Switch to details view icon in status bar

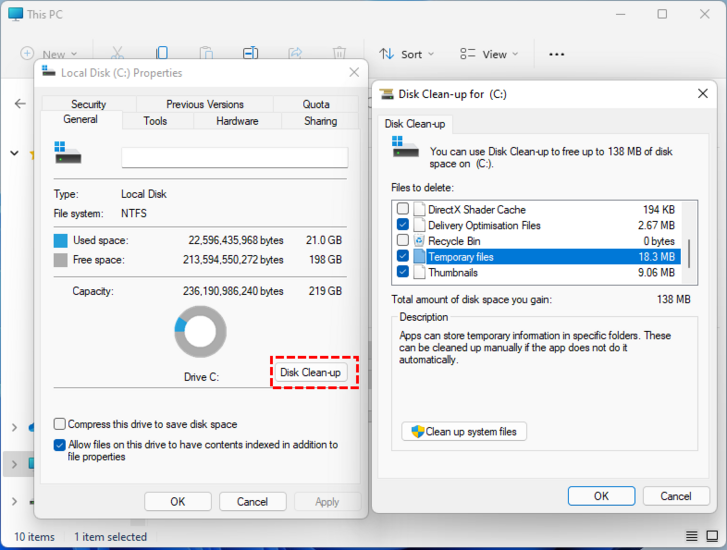(x=692, y=537)
